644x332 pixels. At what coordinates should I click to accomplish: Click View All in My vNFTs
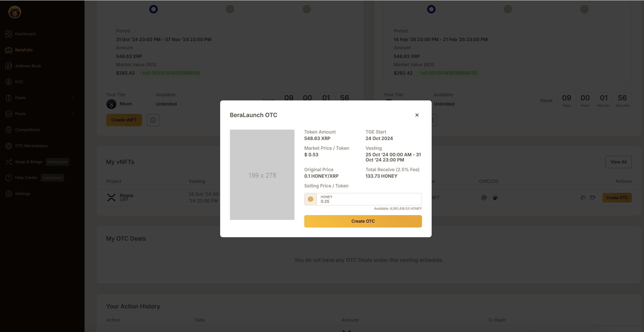tap(618, 162)
